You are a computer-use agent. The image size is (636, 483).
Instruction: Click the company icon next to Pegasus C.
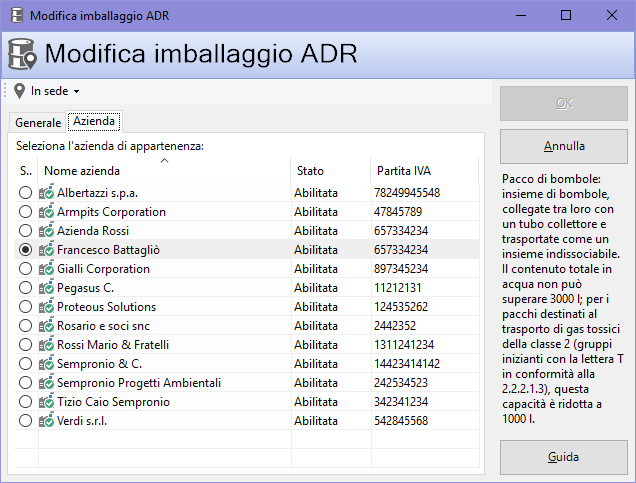tap(46, 288)
